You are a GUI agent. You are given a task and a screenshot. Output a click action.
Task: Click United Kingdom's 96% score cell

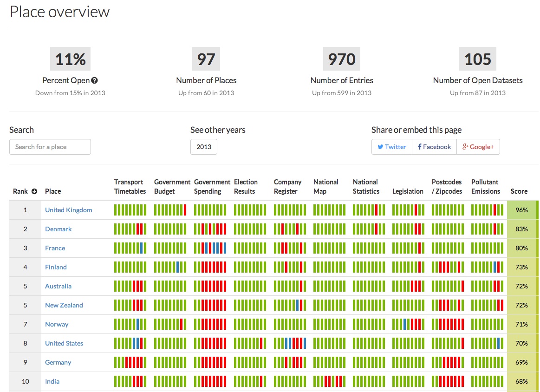coord(521,210)
